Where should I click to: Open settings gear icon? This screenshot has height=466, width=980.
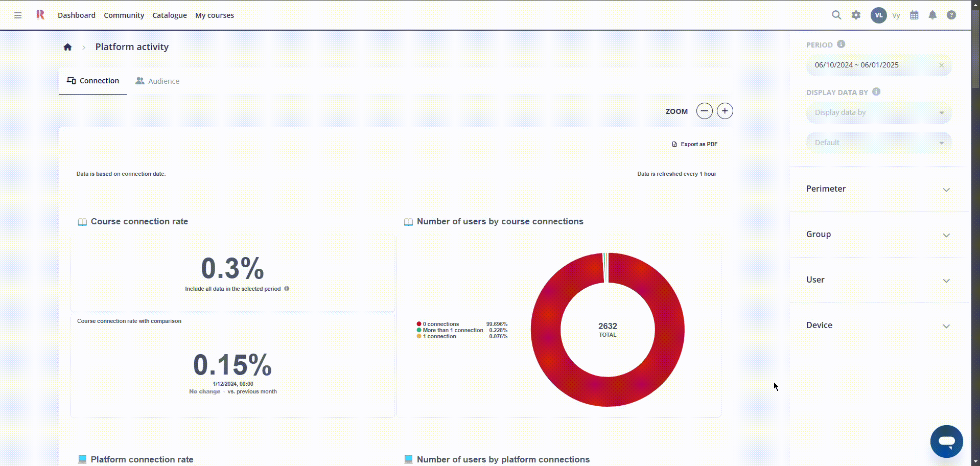[x=856, y=15]
